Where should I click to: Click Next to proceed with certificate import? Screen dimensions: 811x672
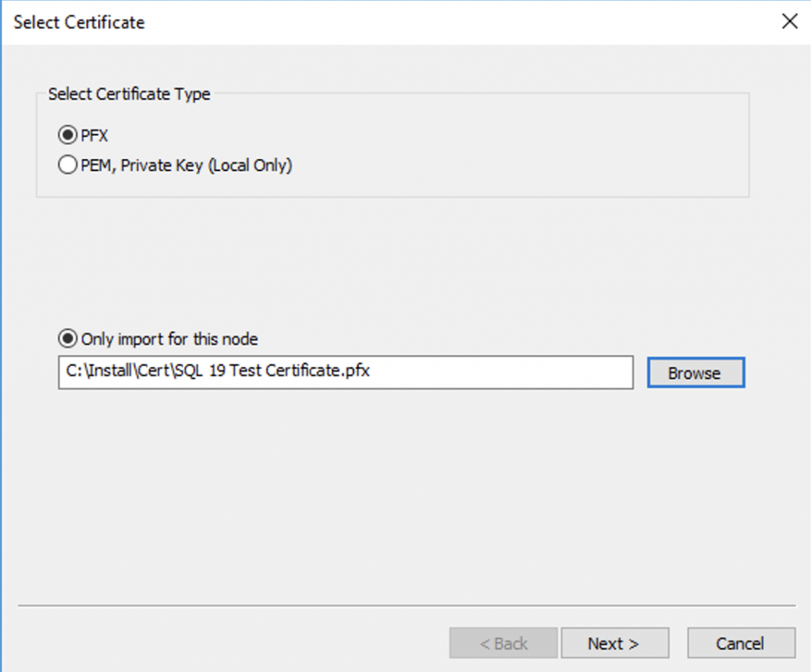(615, 643)
